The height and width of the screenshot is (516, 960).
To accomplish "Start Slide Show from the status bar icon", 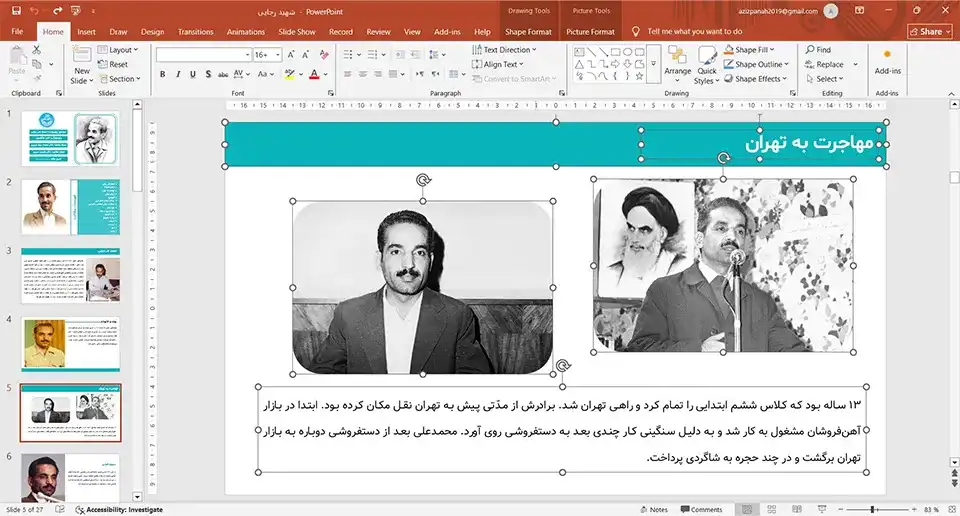I will click(x=822, y=509).
